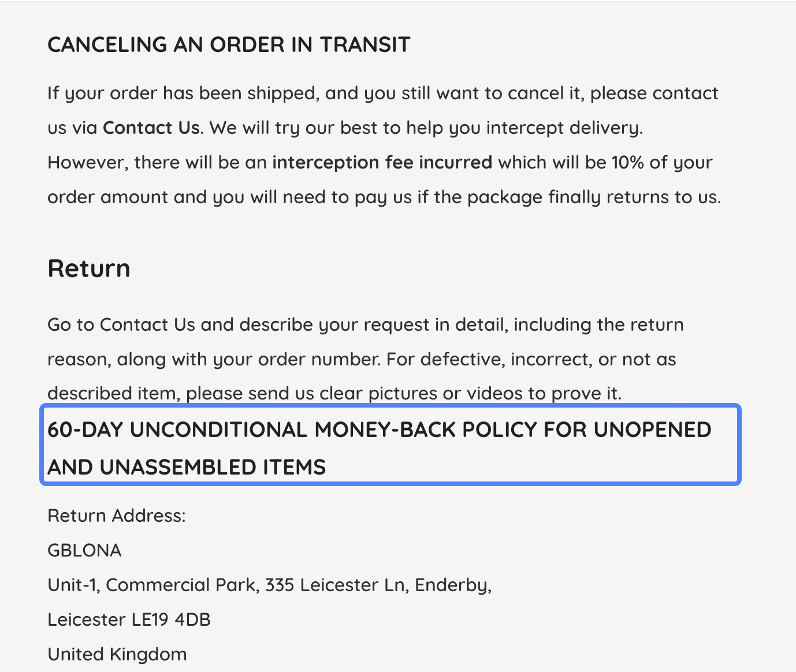This screenshot has height=672, width=796.
Task: Click the "10%" fee figure
Action: (627, 162)
